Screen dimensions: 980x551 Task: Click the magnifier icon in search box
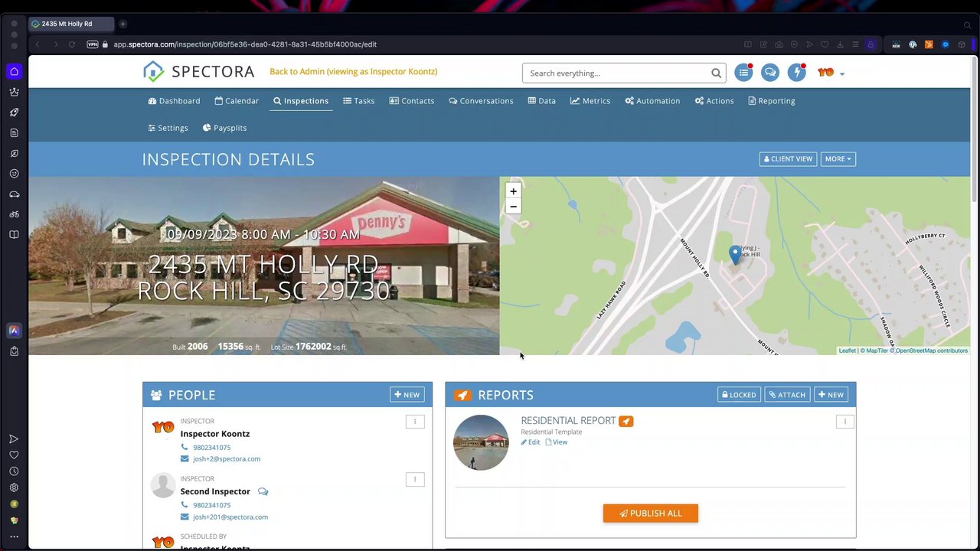coord(716,73)
